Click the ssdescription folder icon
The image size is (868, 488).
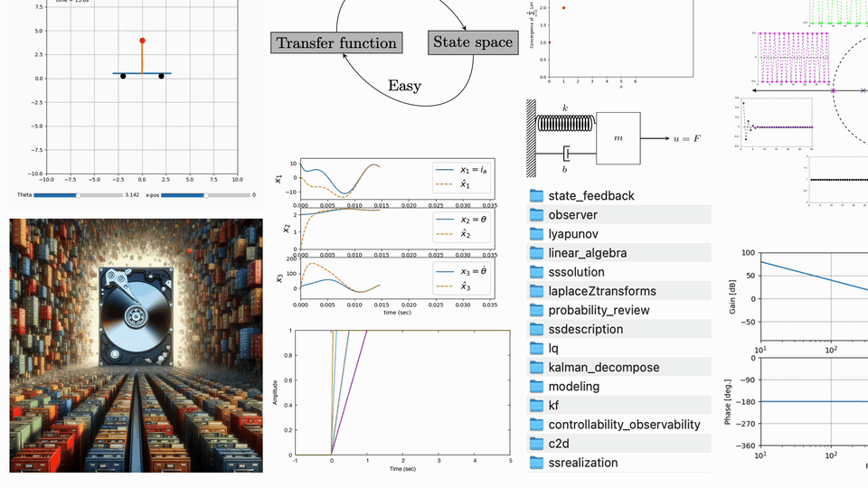click(536, 329)
